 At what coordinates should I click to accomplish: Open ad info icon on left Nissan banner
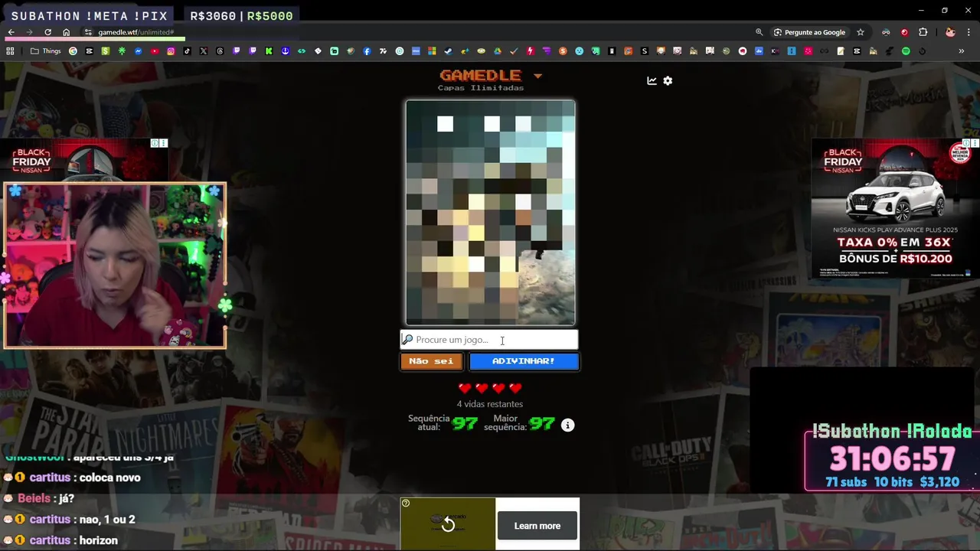155,143
